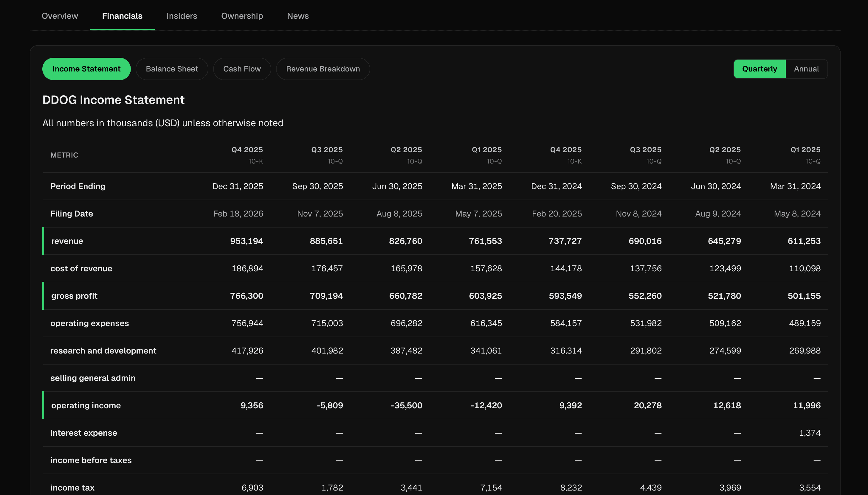Click interest expense value 1,374

tap(810, 433)
